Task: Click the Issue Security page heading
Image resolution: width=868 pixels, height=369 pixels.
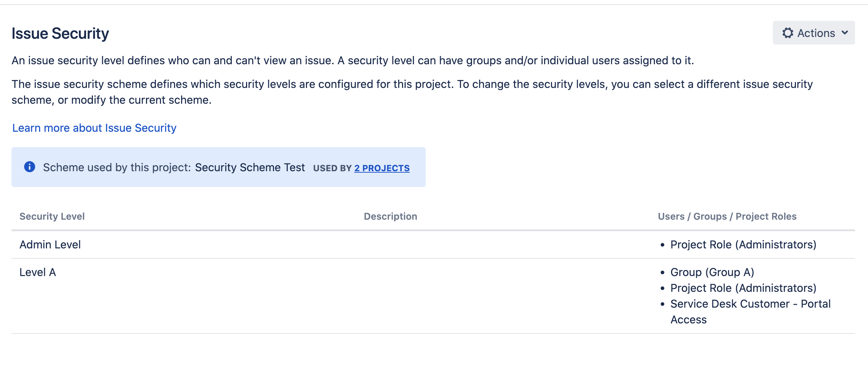Action: click(60, 34)
